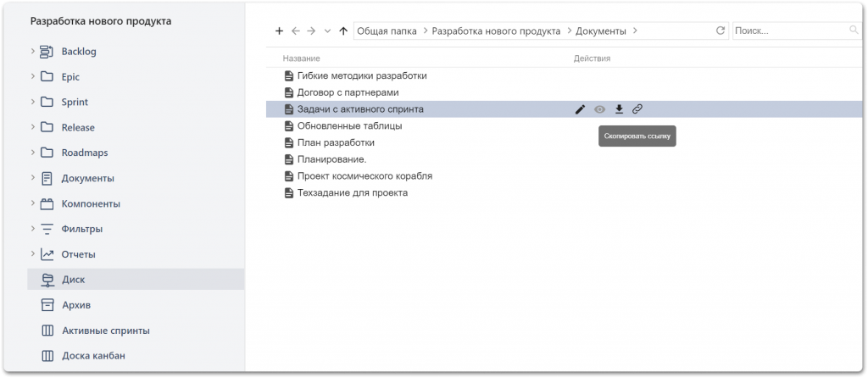Sort by the 'Название' column header
Image resolution: width=868 pixels, height=378 pixels.
[x=301, y=58]
